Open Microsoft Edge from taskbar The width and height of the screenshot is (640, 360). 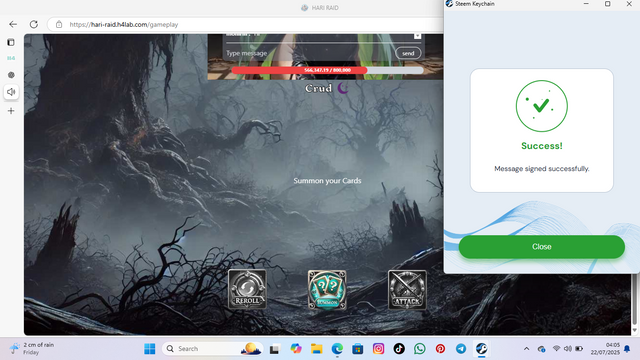(x=337, y=349)
